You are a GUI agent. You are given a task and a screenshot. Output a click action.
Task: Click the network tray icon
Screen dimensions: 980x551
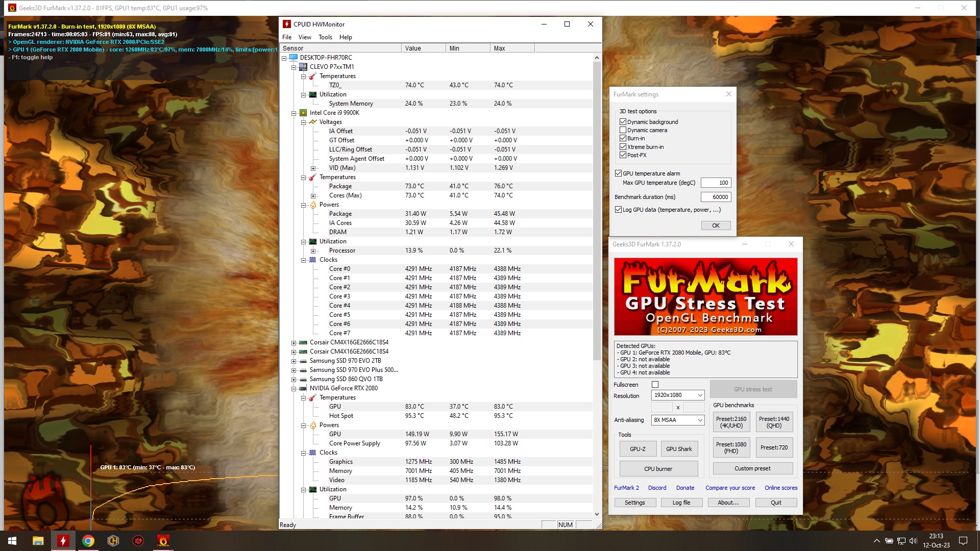901,541
